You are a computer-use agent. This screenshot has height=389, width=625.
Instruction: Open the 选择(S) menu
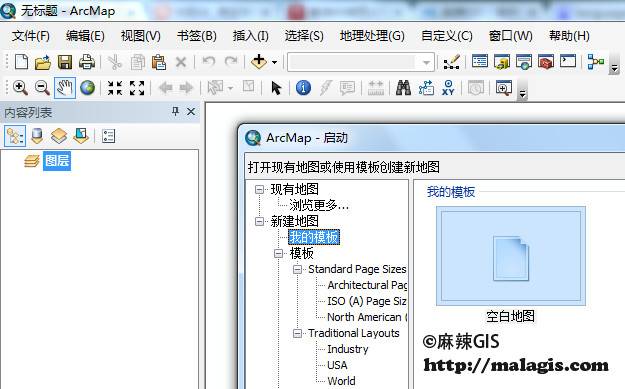tap(304, 36)
